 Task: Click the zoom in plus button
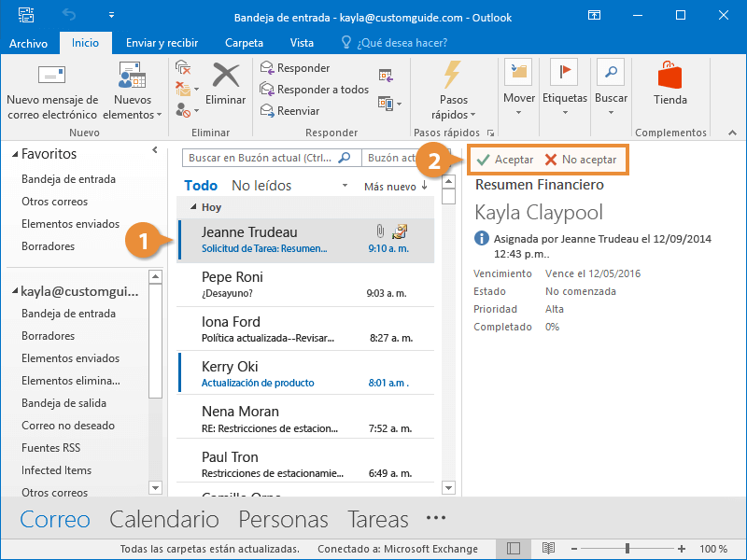click(682, 549)
